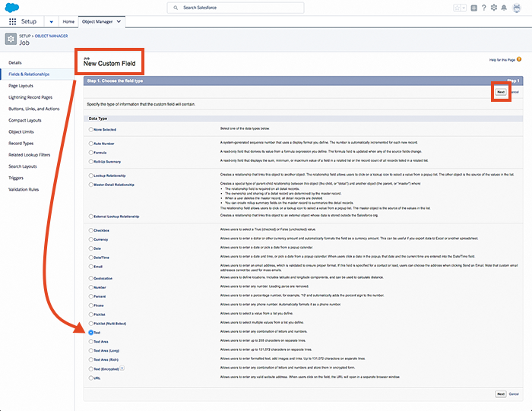The width and height of the screenshot is (532, 411).
Task: Select the Picklist (Multi-Select) radio button
Action: [91, 323]
